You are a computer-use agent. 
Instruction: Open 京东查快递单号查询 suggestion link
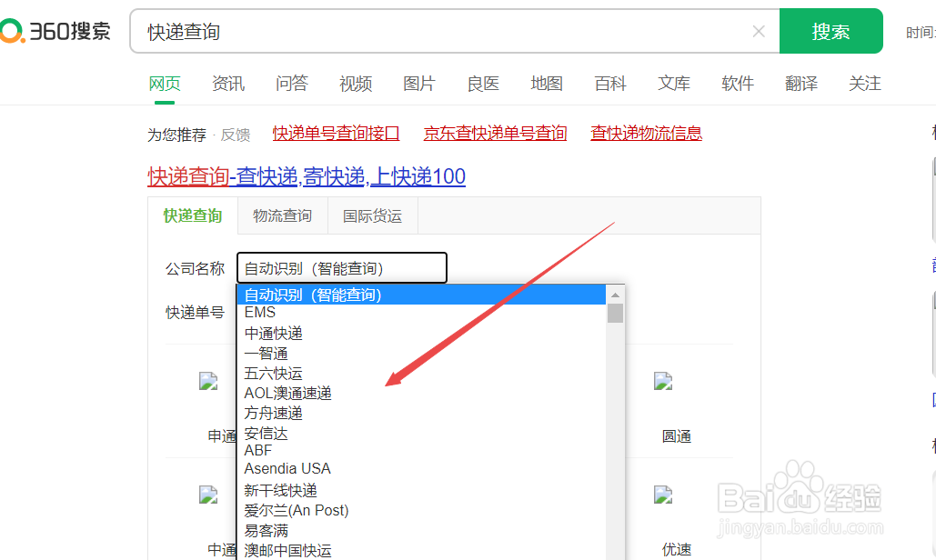point(495,133)
